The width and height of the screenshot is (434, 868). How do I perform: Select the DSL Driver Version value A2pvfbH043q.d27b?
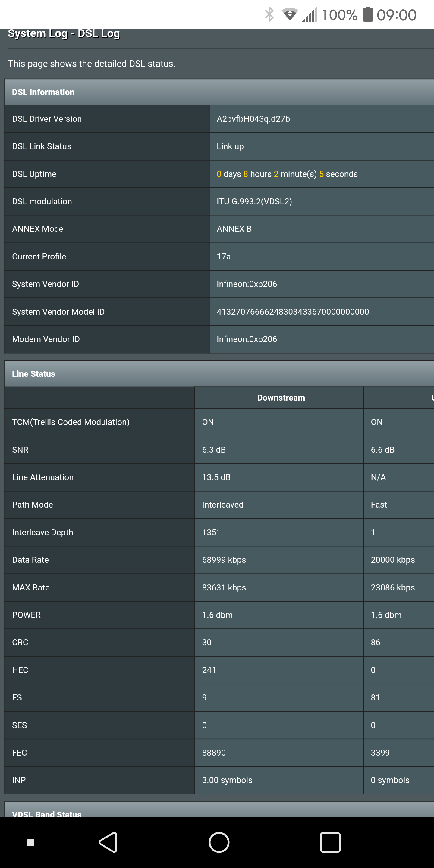point(253,119)
